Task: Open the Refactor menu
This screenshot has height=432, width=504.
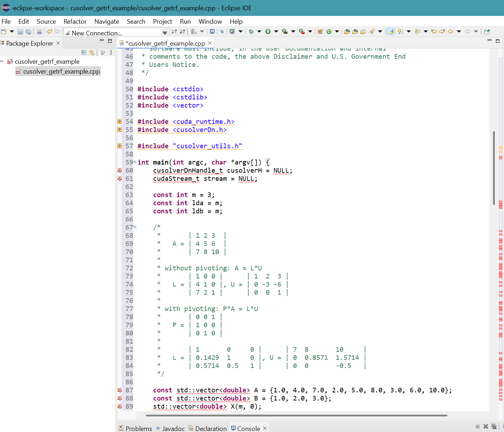Action: point(75,22)
